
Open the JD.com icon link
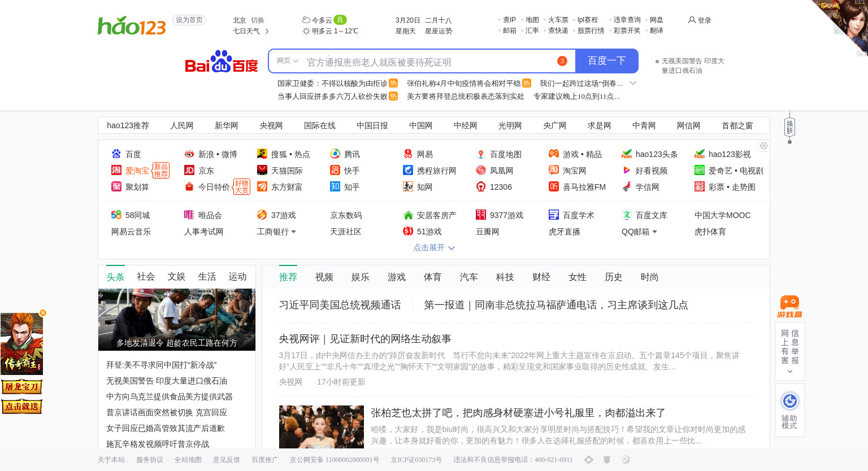pos(189,170)
